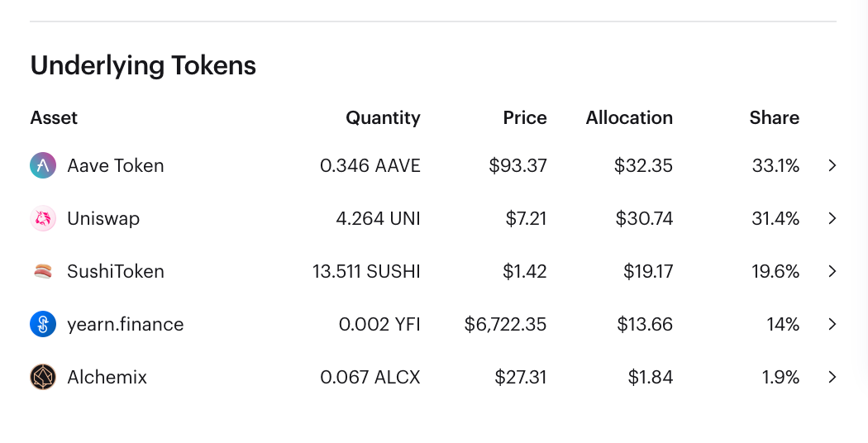Image resolution: width=868 pixels, height=443 pixels.
Task: Select the Alchemix asset name
Action: pyautogui.click(x=107, y=377)
